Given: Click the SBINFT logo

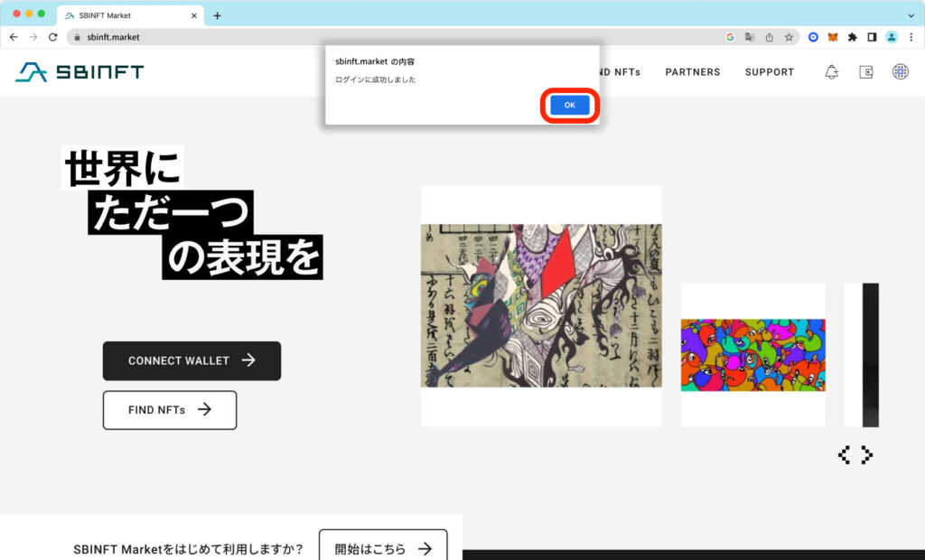Looking at the screenshot, I should click(x=79, y=72).
